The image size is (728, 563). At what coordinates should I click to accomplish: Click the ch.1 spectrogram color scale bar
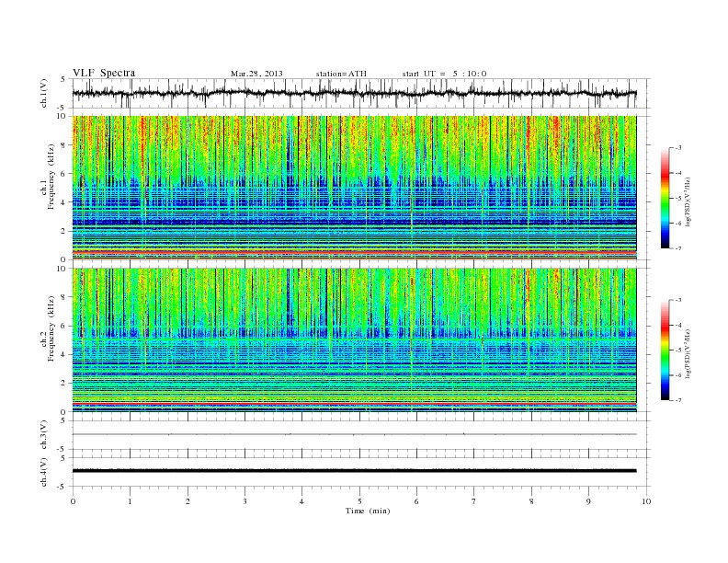pos(665,198)
